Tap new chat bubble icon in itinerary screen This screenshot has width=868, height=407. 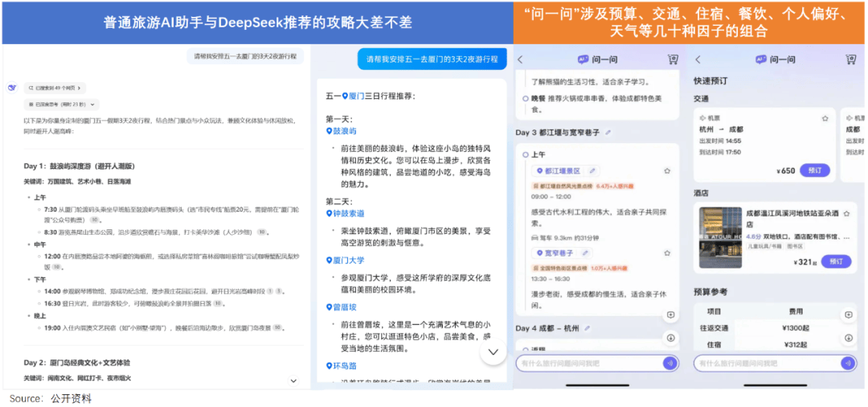tap(670, 315)
